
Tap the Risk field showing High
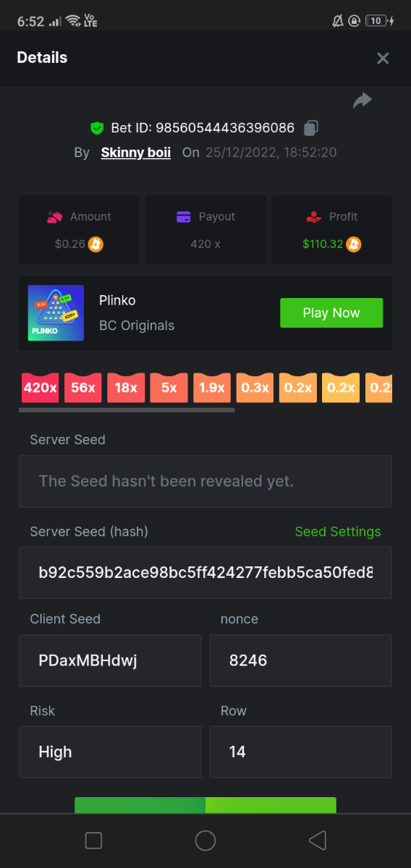coord(110,752)
